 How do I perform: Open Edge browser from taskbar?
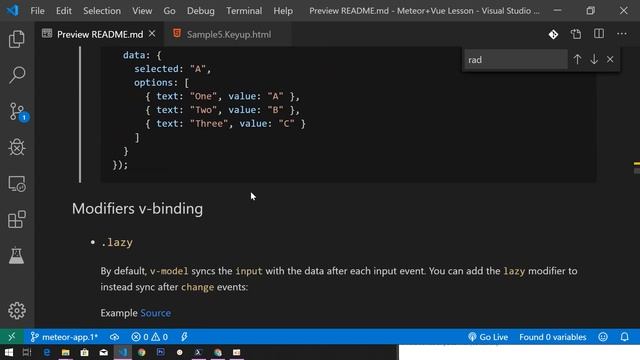(x=47, y=352)
